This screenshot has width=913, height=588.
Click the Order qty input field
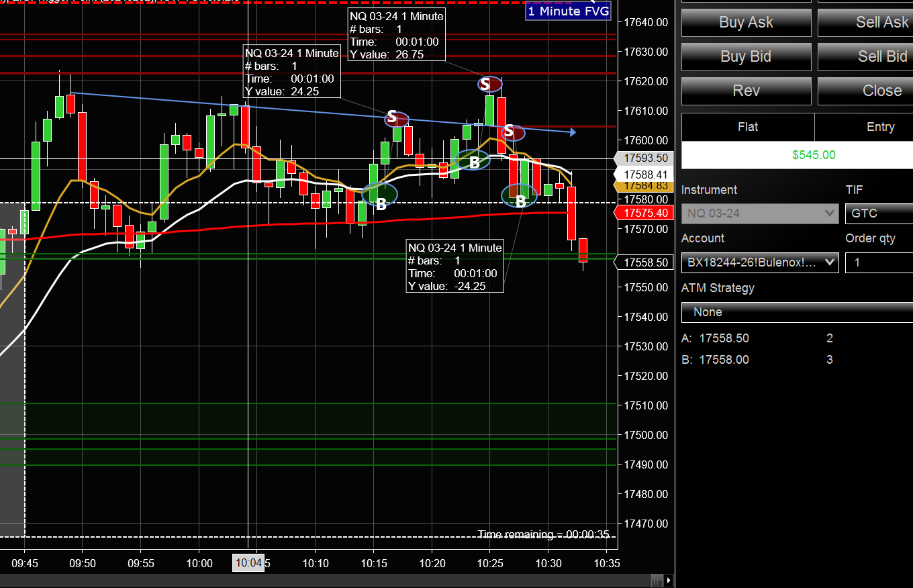pyautogui.click(x=879, y=262)
